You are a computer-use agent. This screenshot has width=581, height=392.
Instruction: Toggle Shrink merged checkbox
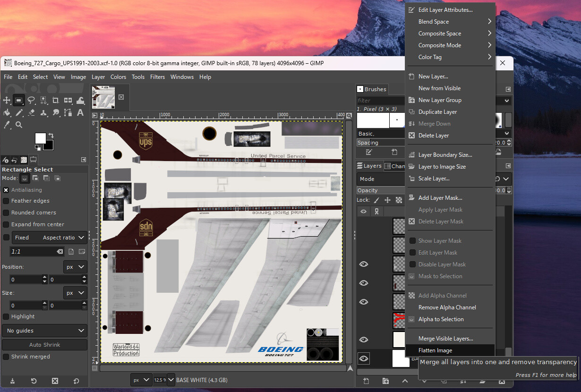(6, 357)
